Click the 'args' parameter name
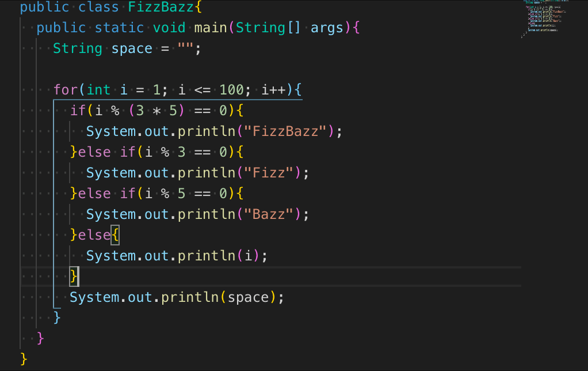Image resolution: width=588 pixels, height=371 pixels. (x=327, y=28)
